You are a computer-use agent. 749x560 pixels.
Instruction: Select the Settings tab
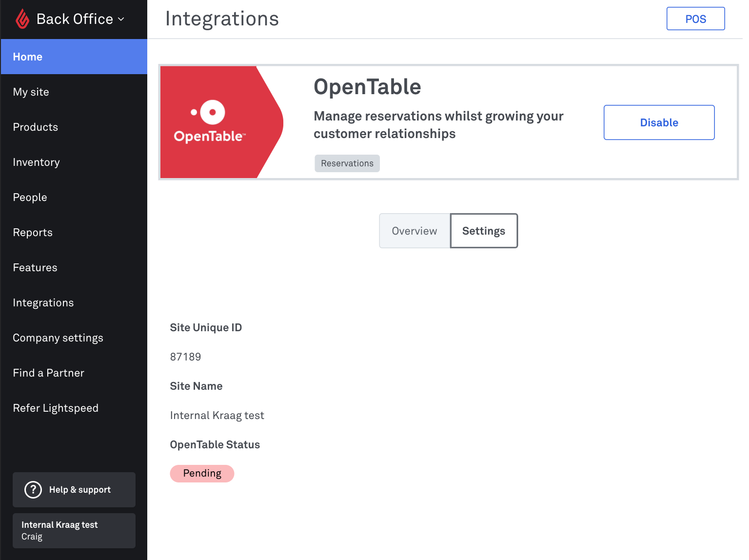tap(483, 231)
